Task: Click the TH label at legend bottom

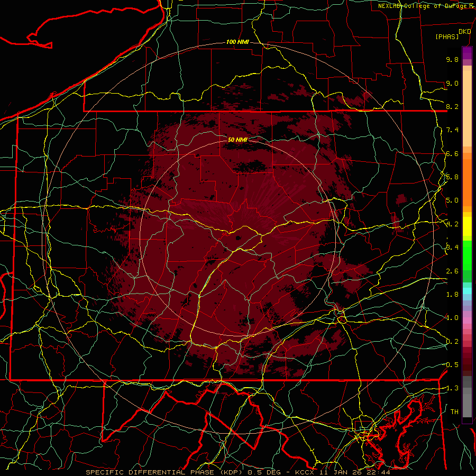Action: [x=454, y=412]
